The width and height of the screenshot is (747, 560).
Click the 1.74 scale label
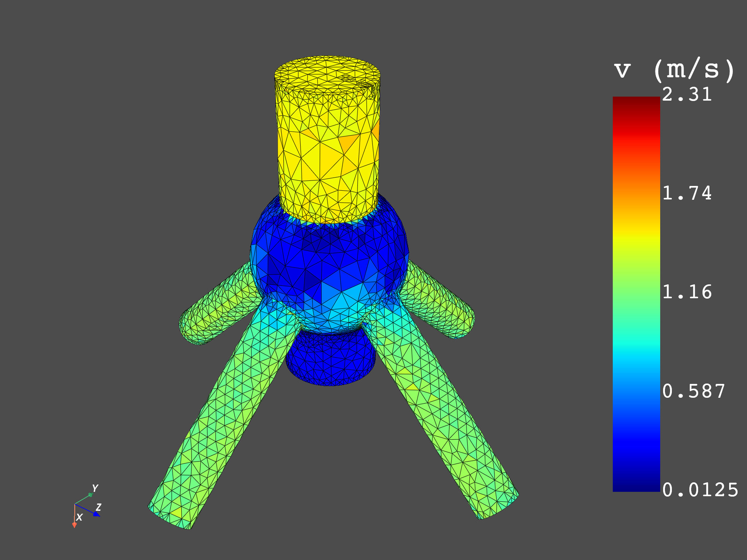point(687,193)
